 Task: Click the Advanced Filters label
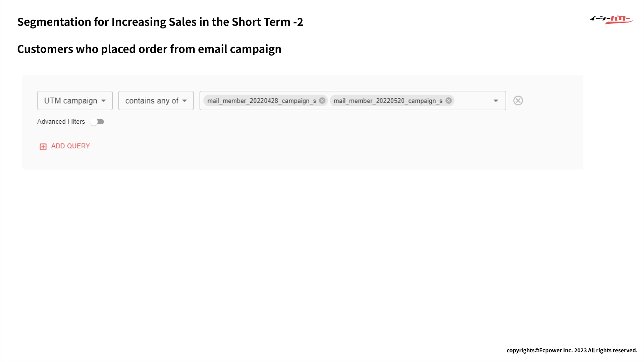[61, 122]
